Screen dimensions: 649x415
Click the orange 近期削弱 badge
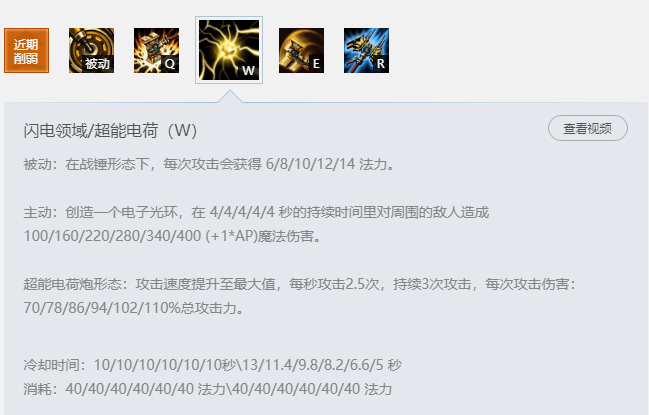click(x=26, y=50)
